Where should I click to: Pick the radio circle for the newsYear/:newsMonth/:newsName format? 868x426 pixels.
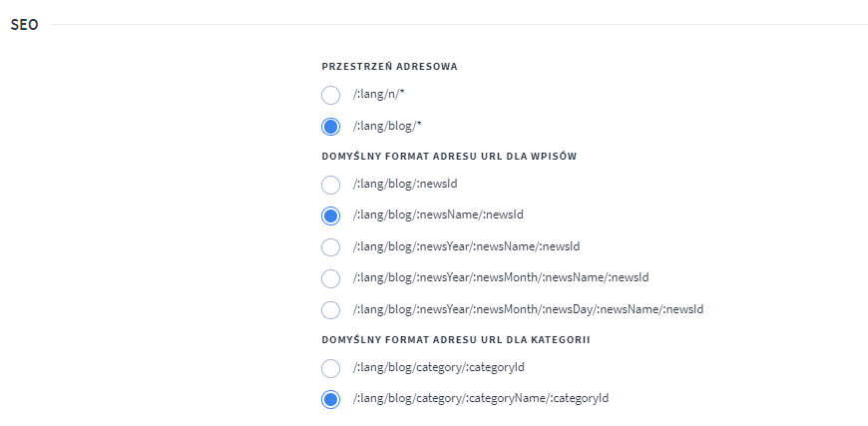330,278
